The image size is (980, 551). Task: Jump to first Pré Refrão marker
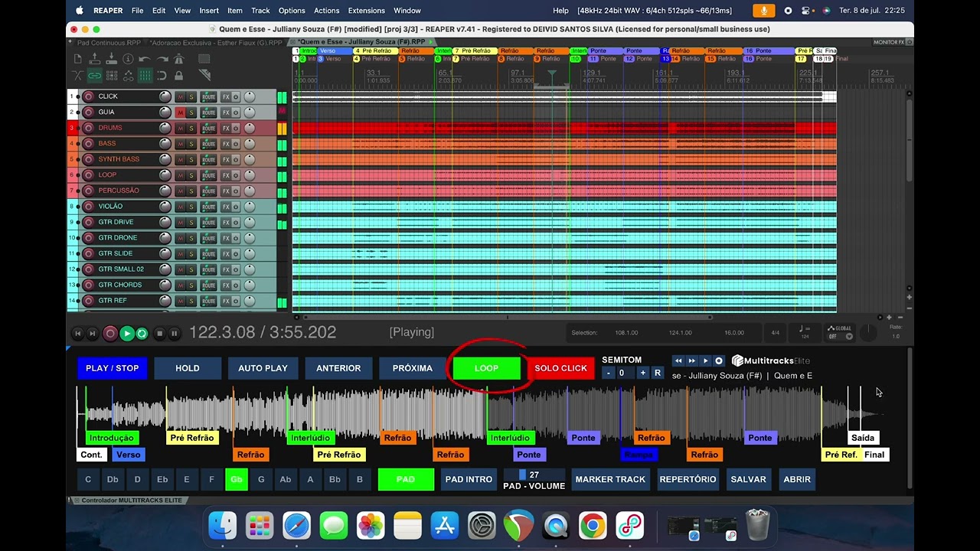(192, 438)
